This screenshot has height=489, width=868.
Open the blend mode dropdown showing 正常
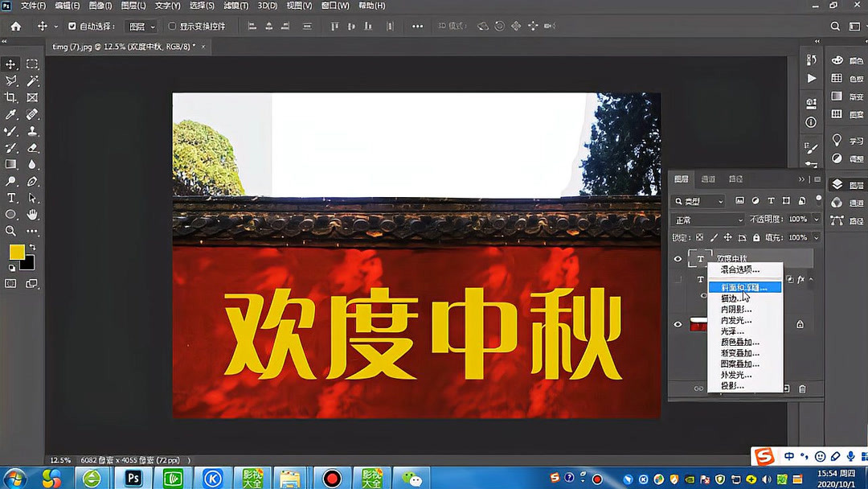(706, 219)
